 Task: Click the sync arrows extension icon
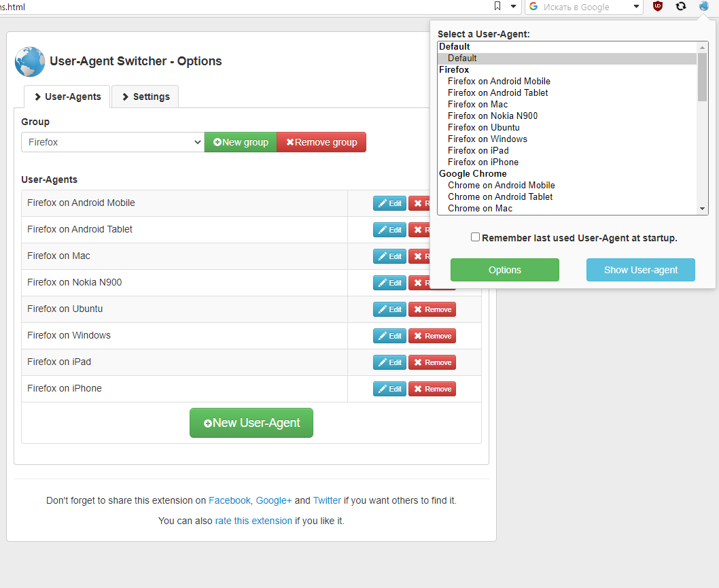(681, 6)
